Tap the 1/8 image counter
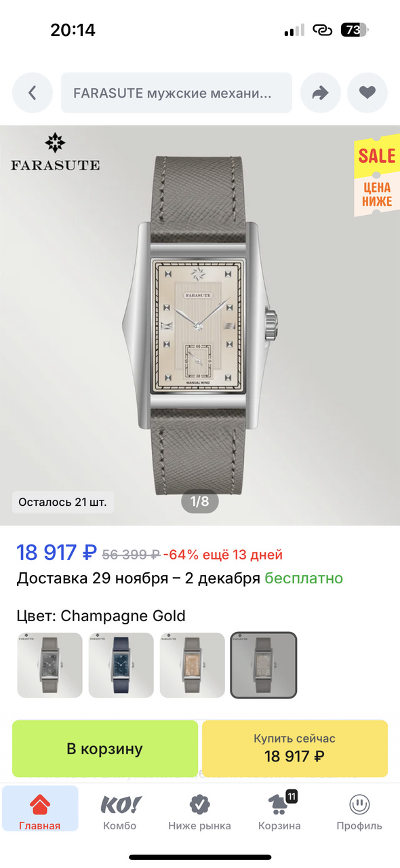 [199, 502]
